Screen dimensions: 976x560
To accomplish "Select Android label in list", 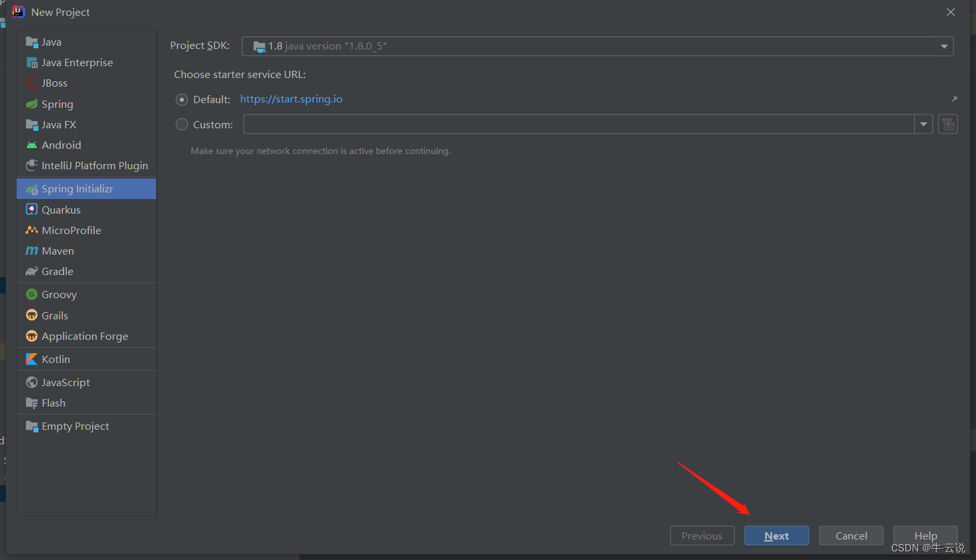I will point(62,145).
